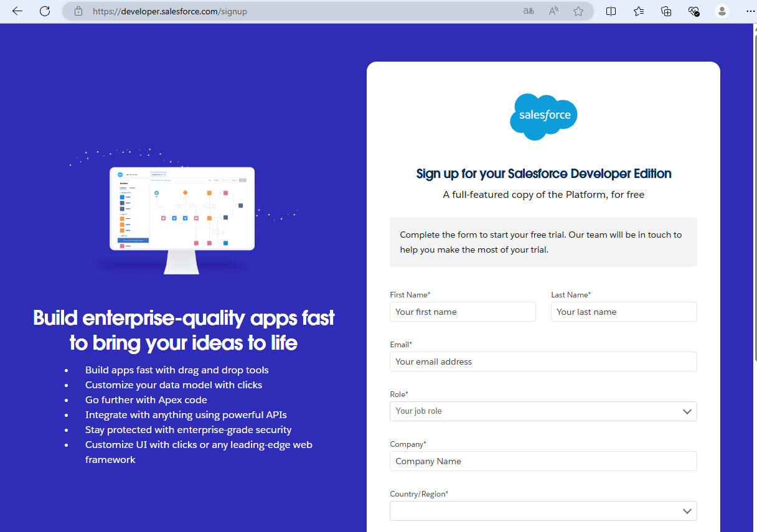Open the read aloud icon in address bar
Image resolution: width=757 pixels, height=532 pixels.
tap(553, 11)
